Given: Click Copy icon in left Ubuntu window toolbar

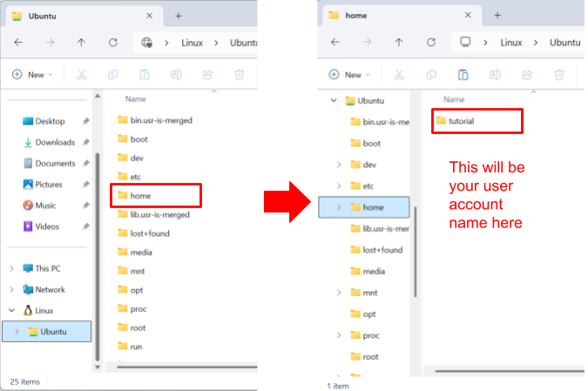Looking at the screenshot, I should coord(113,75).
